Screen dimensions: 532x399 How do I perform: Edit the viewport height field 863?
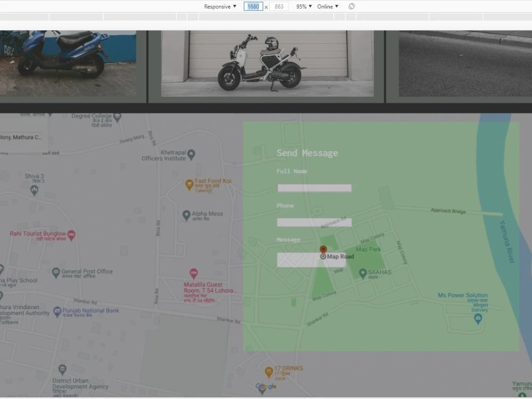(279, 6)
